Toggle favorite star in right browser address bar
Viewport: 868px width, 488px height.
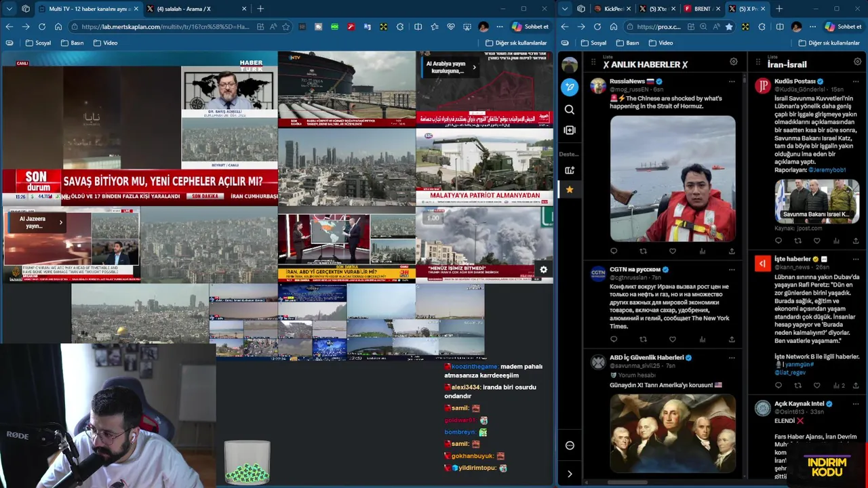click(x=729, y=26)
